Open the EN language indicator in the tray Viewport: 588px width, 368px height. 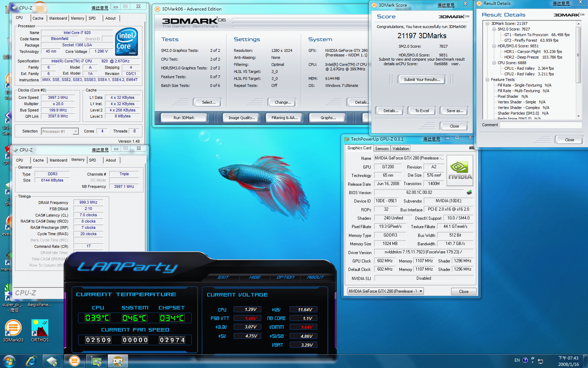517,360
